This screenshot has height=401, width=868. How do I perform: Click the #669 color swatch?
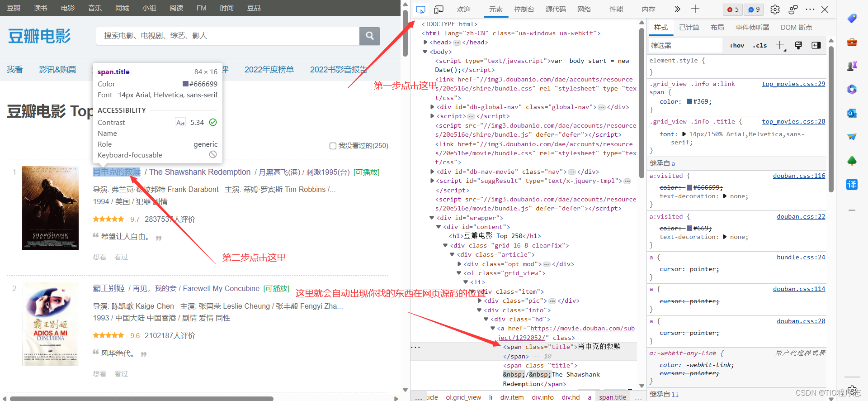pos(689,228)
